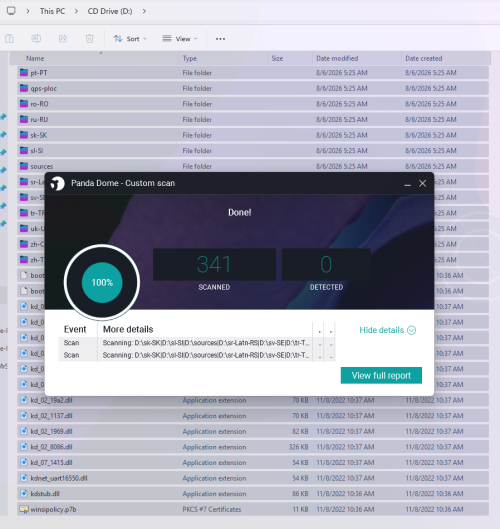The height and width of the screenshot is (529, 500).
Task: Click the kdnet_uart16550.dll file icon
Action: point(24,478)
